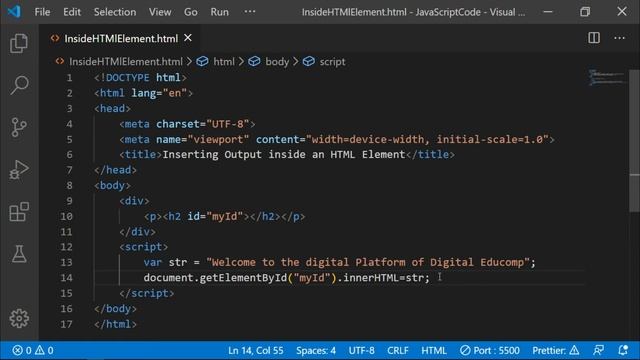Screen dimensions: 640x360
Task: Click the code minimap preview
Action: coord(607,77)
